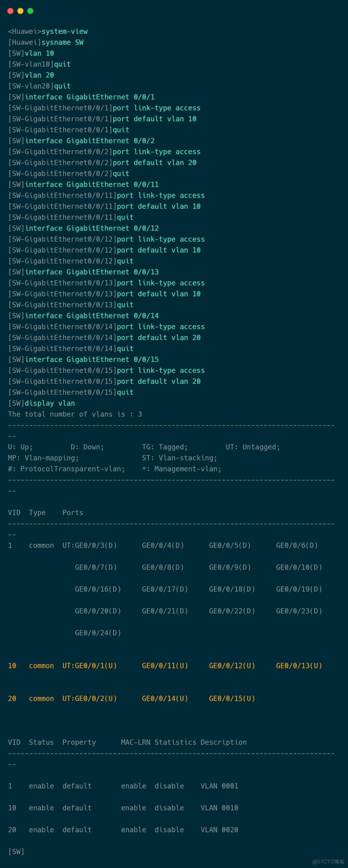Click the VLAN 0001 description text
The height and width of the screenshot is (868, 348).
tap(219, 786)
